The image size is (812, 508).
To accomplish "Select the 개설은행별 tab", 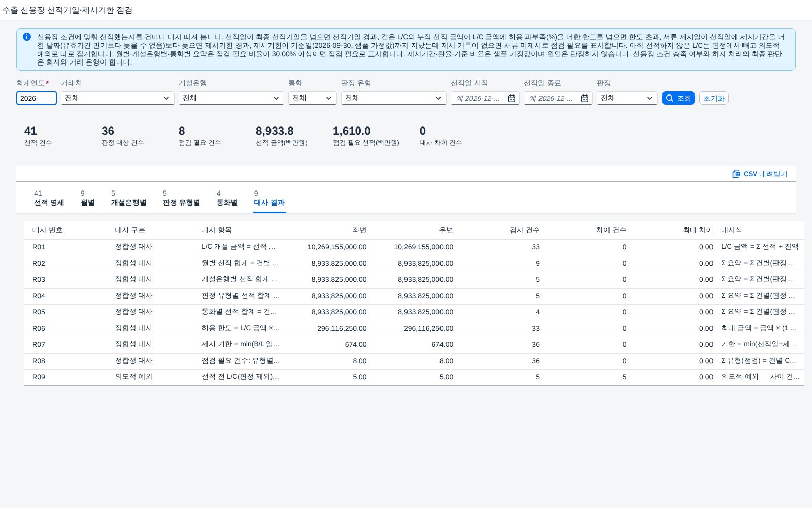I will [x=129, y=198].
